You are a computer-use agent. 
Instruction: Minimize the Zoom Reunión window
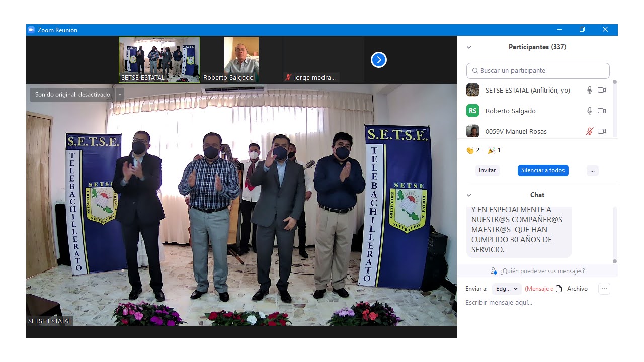point(559,30)
